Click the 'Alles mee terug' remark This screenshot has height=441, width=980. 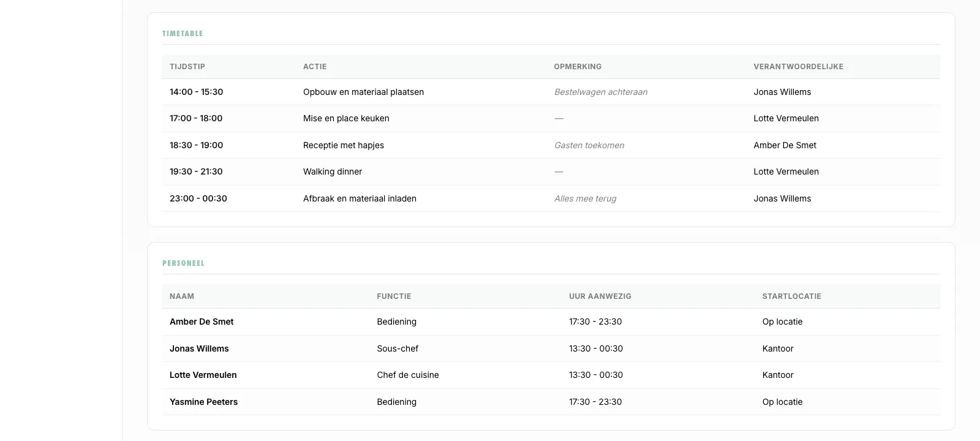(x=585, y=198)
